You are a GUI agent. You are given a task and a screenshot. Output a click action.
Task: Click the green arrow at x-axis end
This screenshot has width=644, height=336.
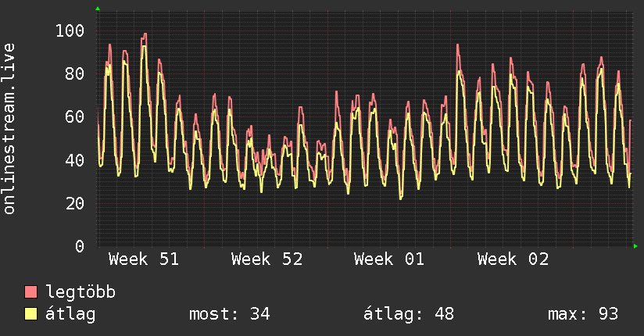(635, 246)
